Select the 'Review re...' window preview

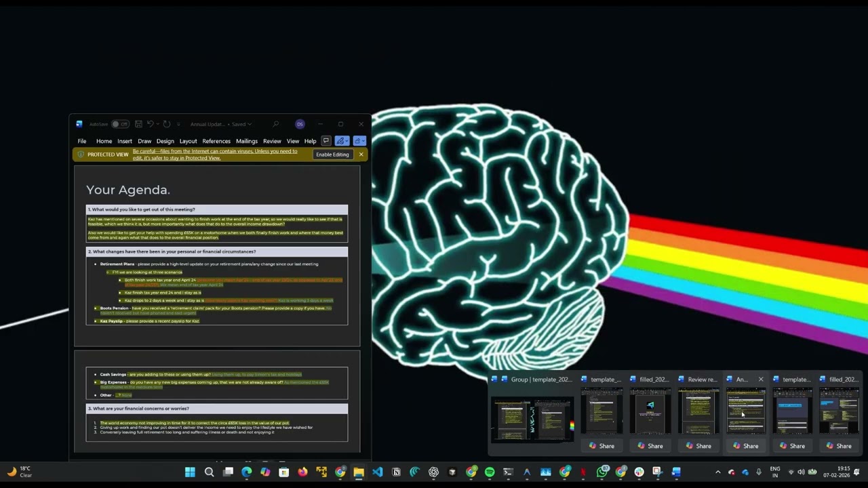tap(699, 411)
